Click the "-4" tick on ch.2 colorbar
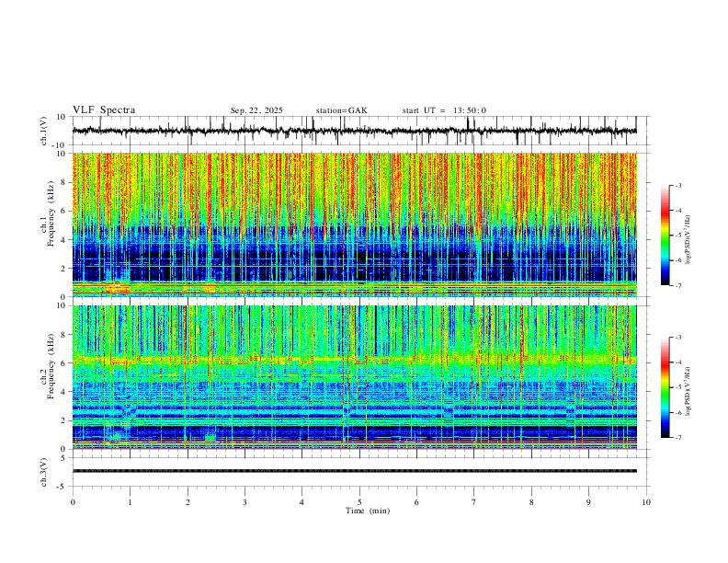 click(678, 362)
